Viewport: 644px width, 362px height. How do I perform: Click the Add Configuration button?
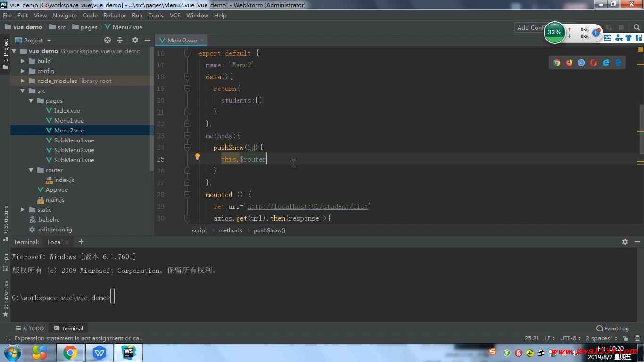(531, 27)
